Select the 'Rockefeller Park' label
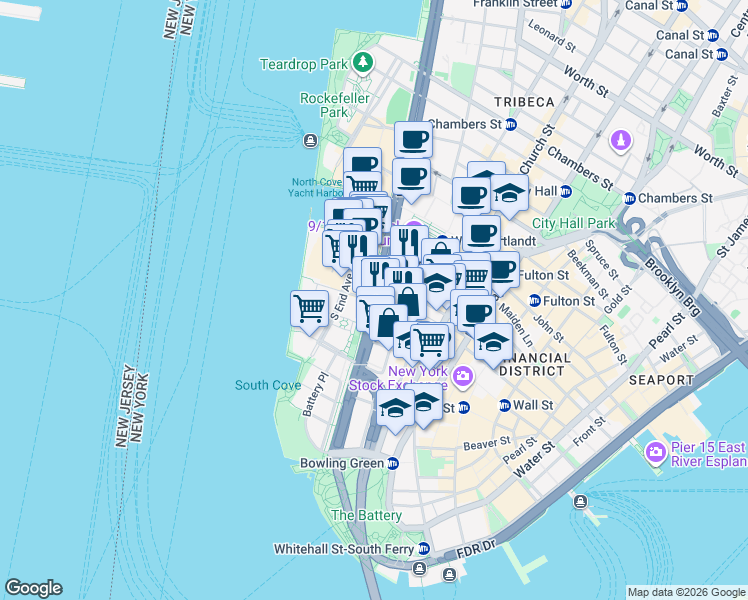 coord(334,105)
